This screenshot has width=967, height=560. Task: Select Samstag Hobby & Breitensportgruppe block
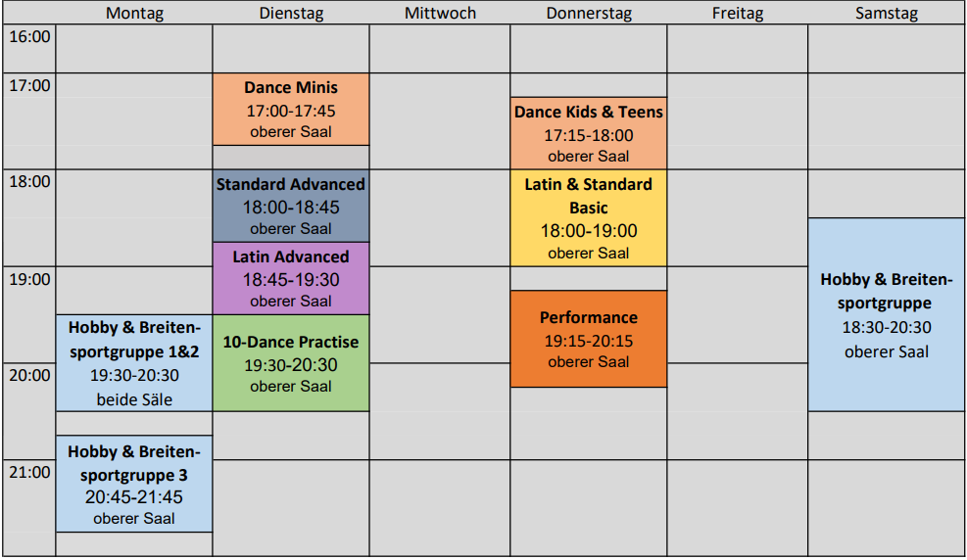tap(887, 314)
